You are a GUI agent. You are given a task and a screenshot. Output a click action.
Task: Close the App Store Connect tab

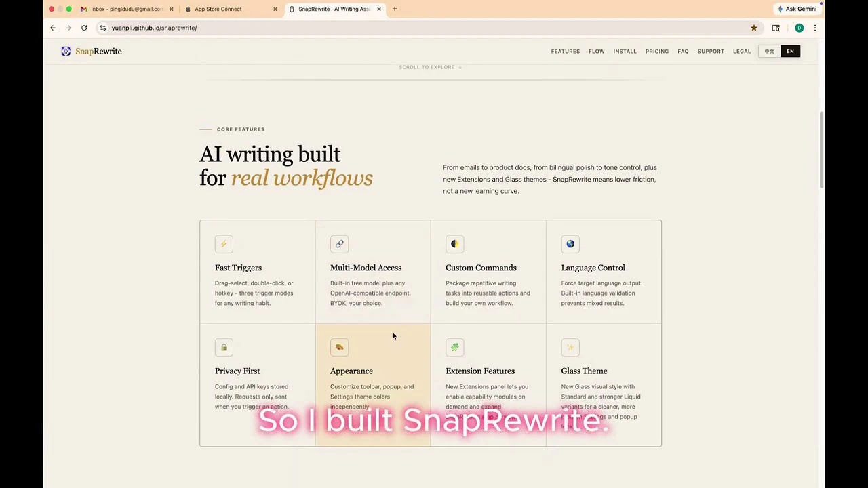(x=275, y=9)
